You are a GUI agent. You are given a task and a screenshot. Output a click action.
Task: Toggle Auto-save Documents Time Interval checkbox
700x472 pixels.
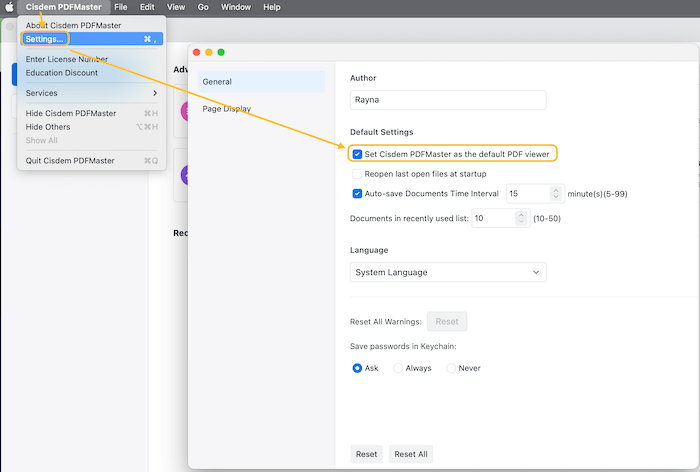(357, 194)
